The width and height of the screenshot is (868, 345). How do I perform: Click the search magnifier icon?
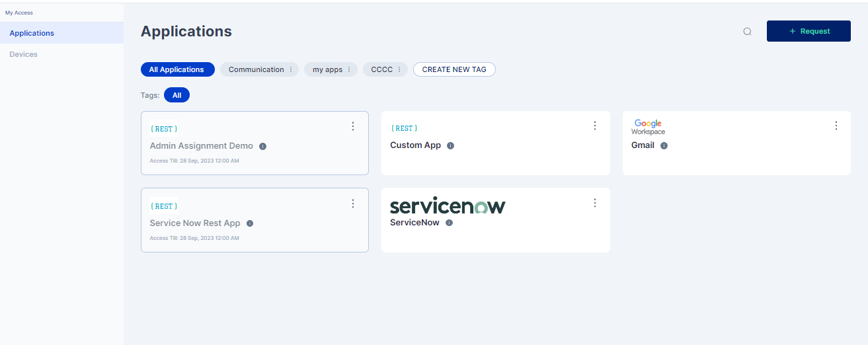[747, 31]
